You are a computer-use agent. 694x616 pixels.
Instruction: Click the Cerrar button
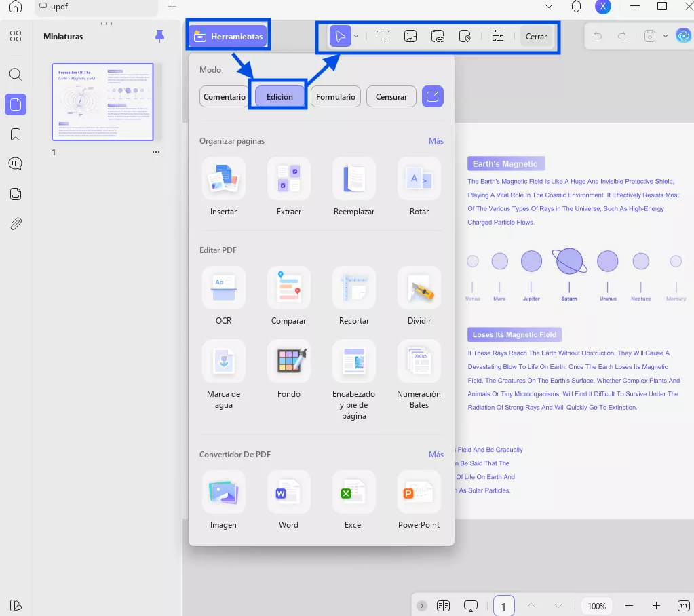click(x=536, y=36)
